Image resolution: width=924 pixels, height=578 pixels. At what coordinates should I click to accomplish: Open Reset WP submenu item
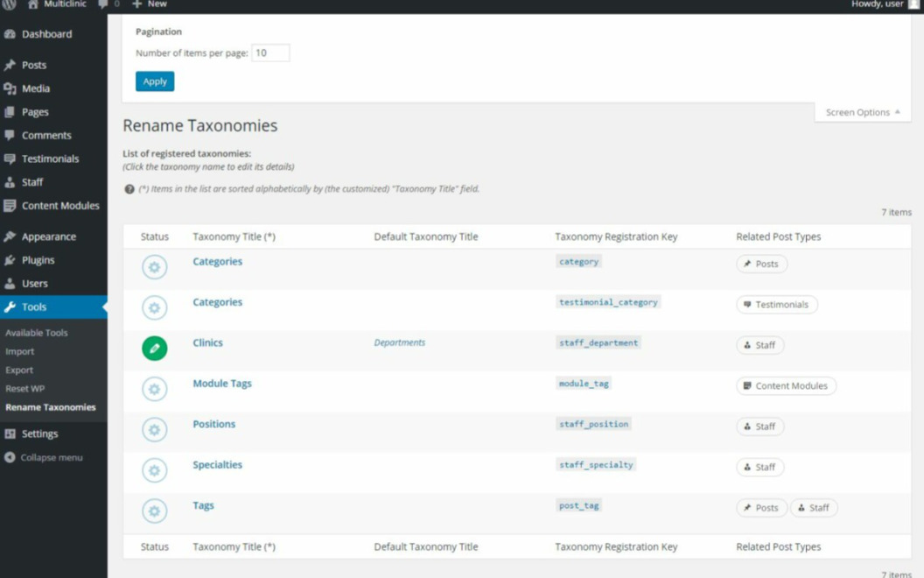coord(25,389)
